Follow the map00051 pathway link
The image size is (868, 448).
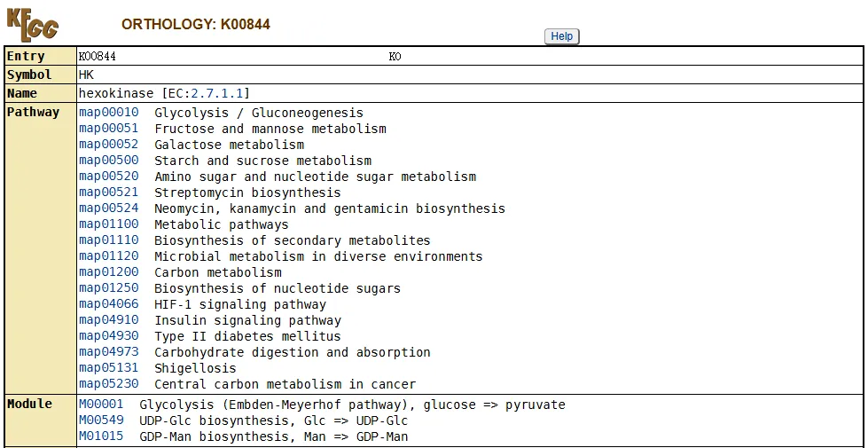108,129
